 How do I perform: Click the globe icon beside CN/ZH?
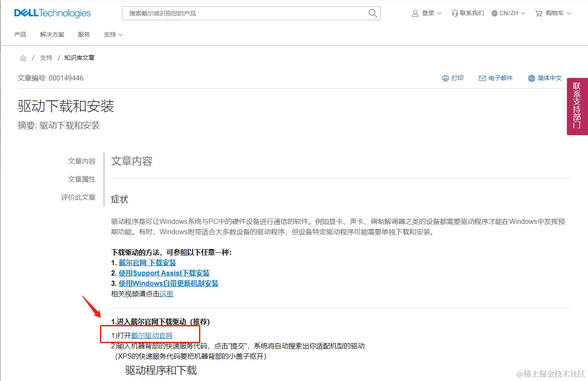(494, 13)
